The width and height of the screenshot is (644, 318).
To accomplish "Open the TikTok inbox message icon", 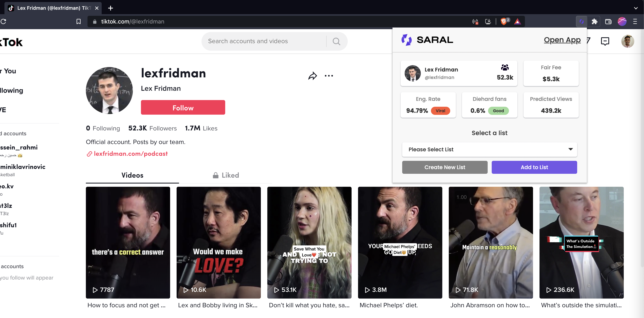I will point(605,41).
